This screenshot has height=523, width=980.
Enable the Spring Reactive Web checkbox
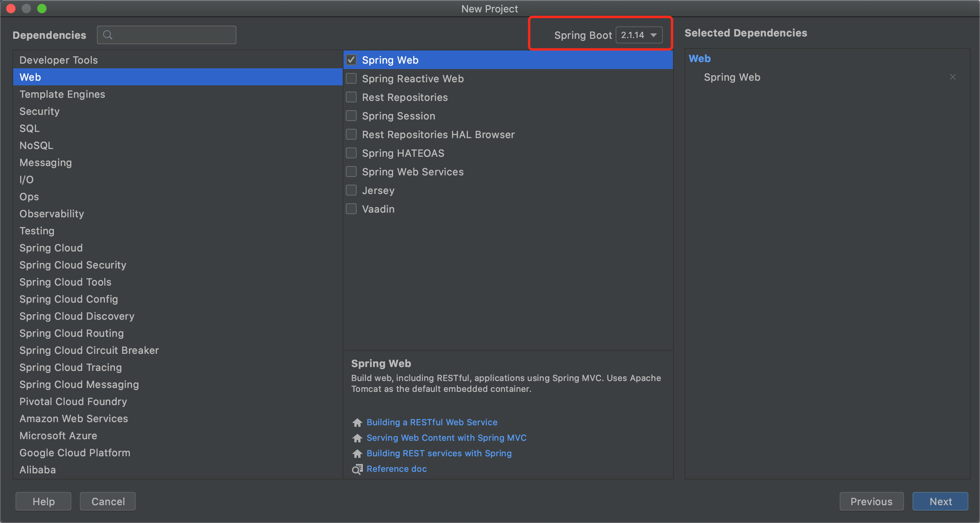[x=351, y=78]
